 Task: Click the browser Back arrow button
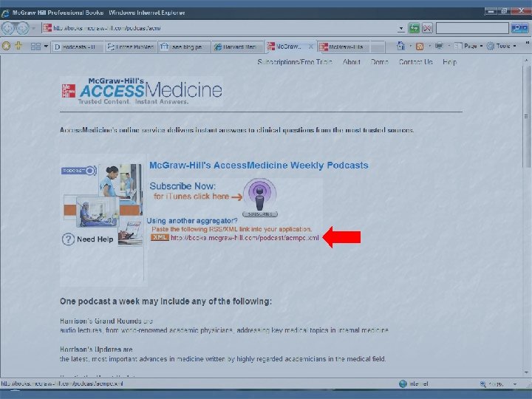(8, 28)
